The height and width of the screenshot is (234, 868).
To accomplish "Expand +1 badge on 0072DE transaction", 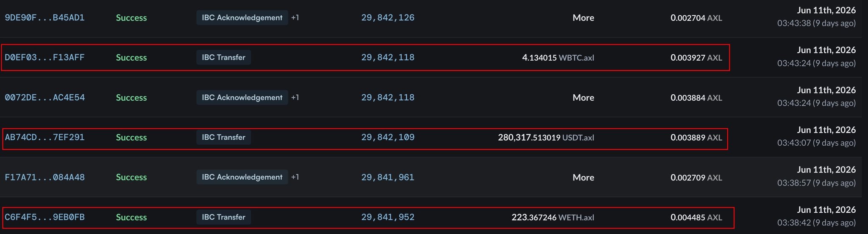I will (x=295, y=98).
